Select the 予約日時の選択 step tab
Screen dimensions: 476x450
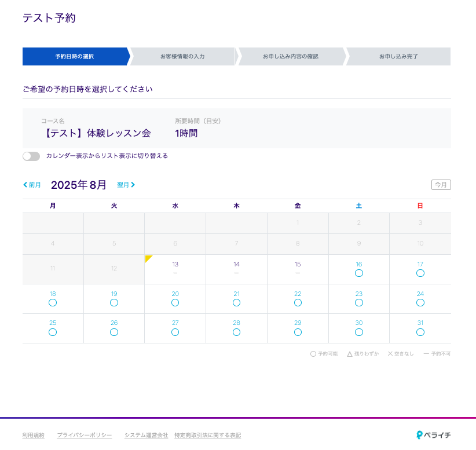(x=75, y=57)
